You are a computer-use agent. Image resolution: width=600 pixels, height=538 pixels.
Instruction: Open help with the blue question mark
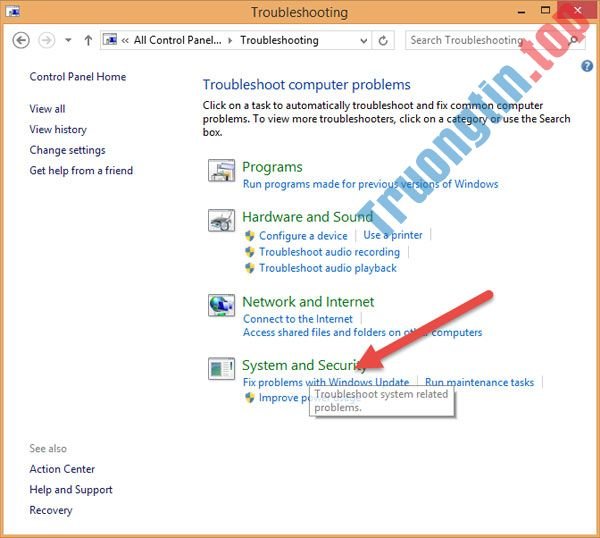(x=587, y=66)
